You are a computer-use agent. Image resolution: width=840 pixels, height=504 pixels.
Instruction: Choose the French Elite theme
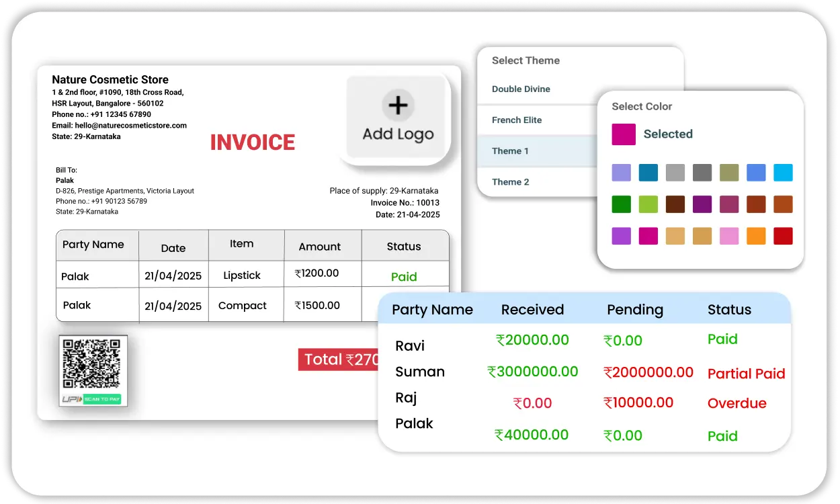pyautogui.click(x=517, y=120)
